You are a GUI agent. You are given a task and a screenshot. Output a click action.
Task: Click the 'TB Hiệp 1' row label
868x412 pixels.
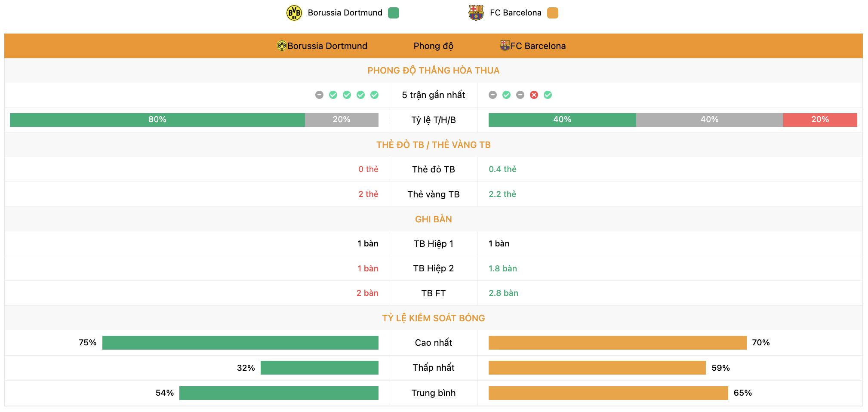(x=434, y=244)
